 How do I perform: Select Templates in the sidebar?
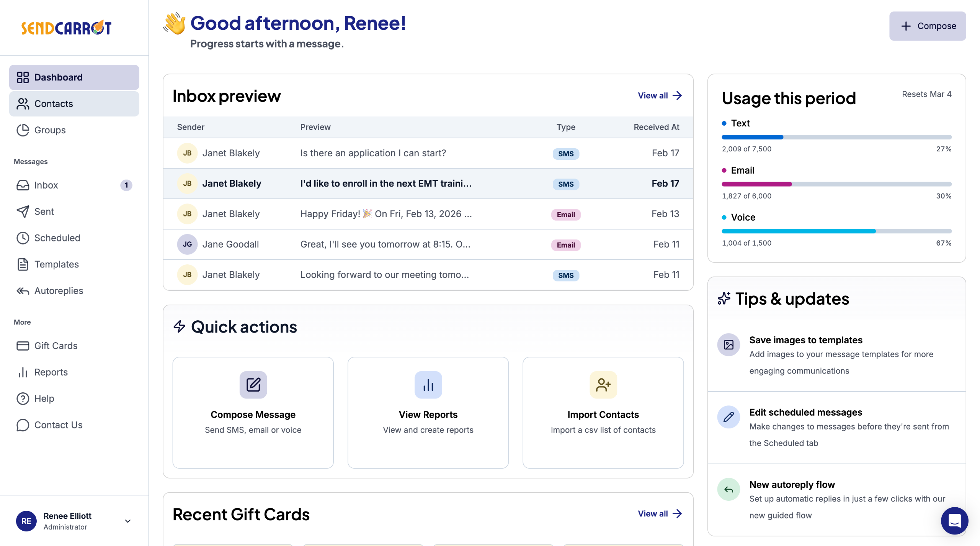coord(56,264)
